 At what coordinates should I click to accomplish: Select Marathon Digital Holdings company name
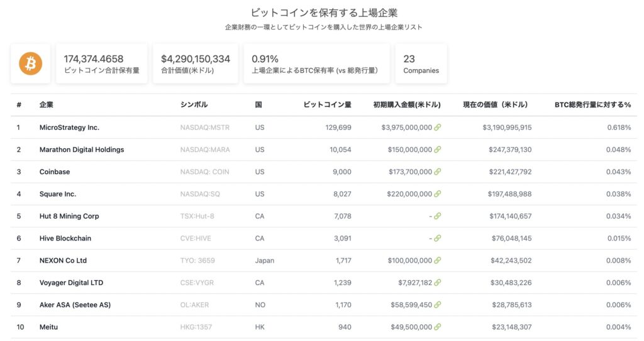[x=82, y=150]
